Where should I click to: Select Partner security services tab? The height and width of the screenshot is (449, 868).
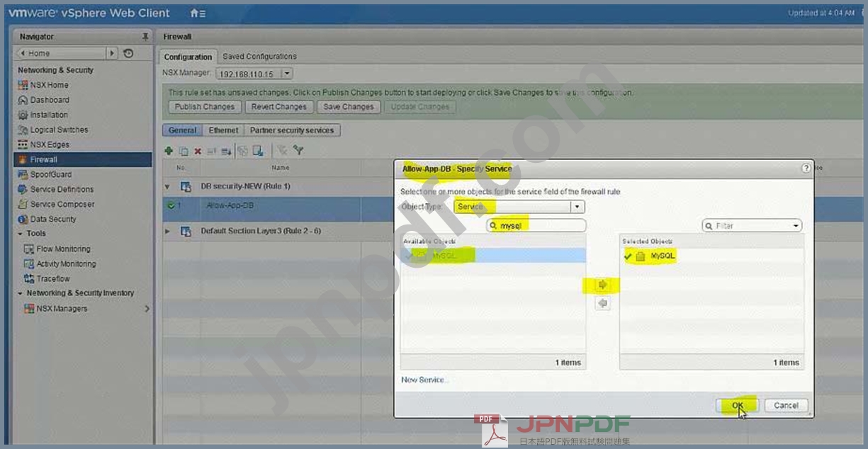[x=292, y=130]
